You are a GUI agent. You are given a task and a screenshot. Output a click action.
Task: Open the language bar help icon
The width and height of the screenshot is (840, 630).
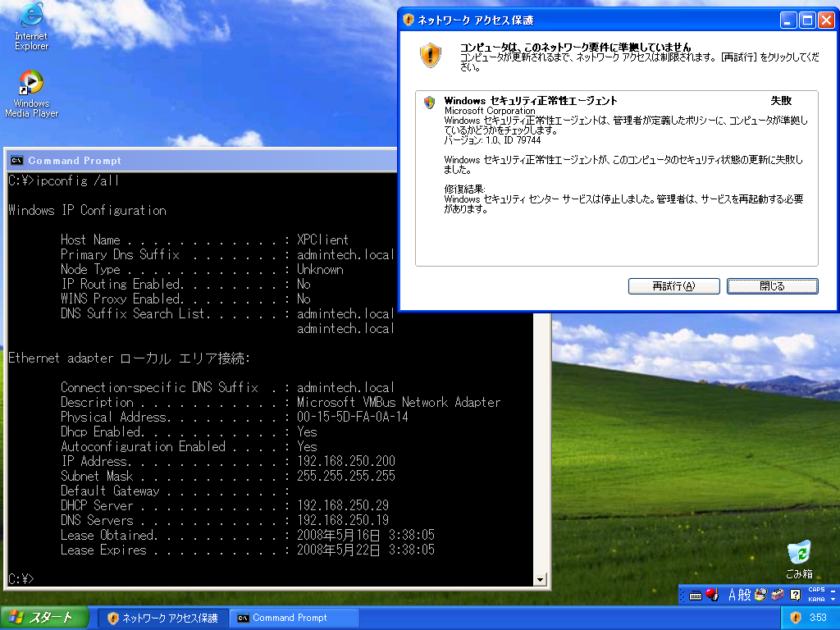796,595
